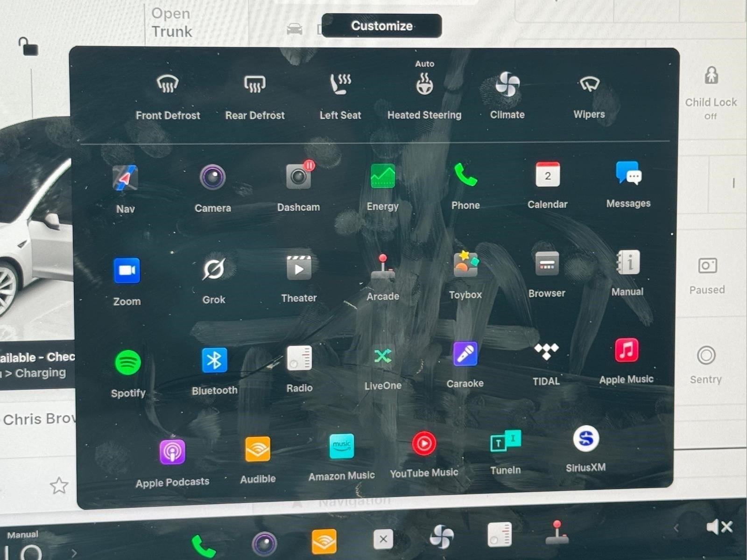The height and width of the screenshot is (560, 747).
Task: Open the Nav app
Action: pos(125,178)
